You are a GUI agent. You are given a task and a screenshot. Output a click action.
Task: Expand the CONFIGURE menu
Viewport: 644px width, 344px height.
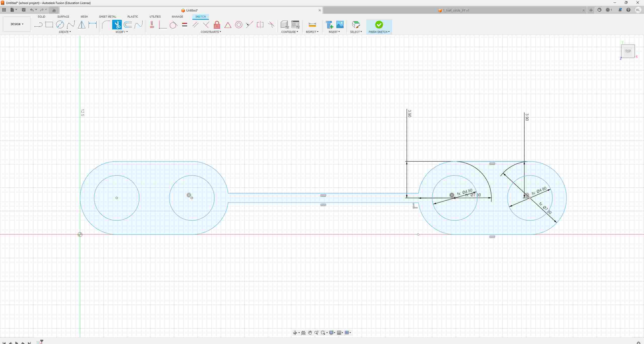(290, 32)
